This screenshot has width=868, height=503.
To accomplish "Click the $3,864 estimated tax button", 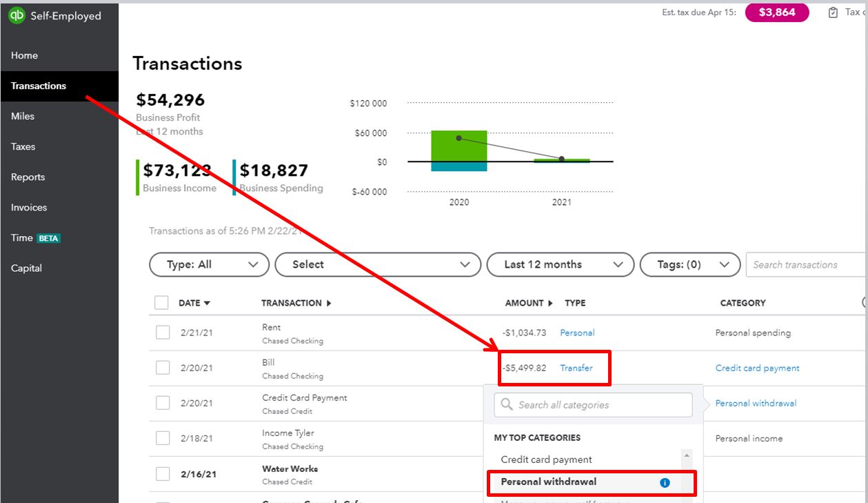I will [777, 12].
